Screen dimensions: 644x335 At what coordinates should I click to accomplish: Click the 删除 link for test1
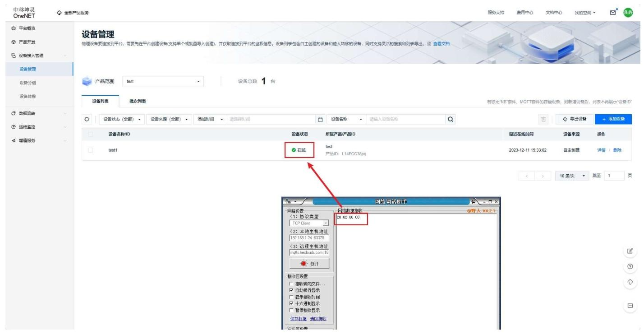617,150
